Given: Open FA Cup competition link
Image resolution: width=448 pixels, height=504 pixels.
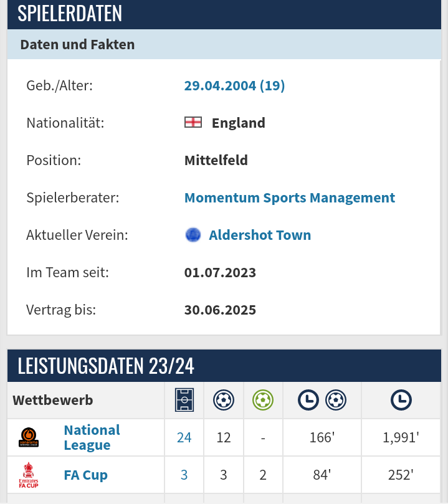Looking at the screenshot, I should coord(85,475).
